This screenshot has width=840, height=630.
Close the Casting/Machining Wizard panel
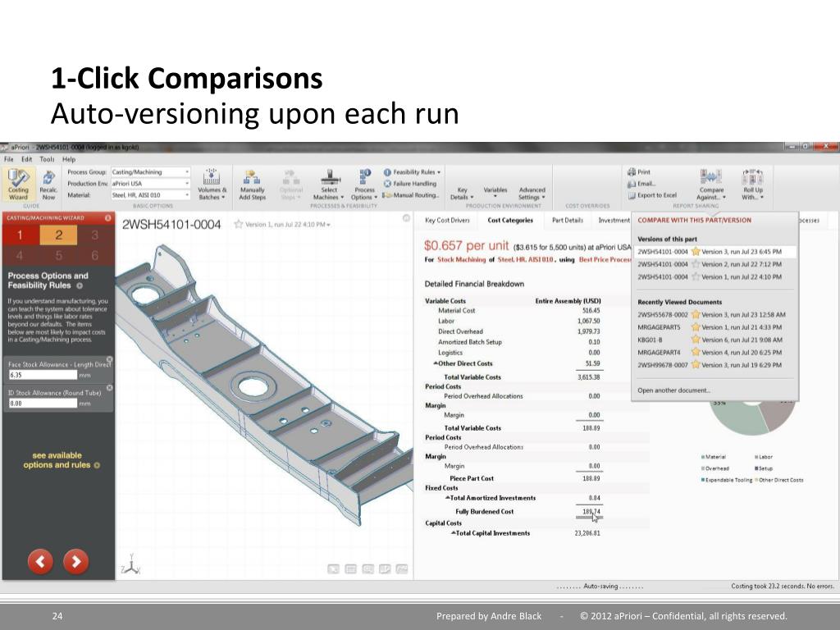(107, 218)
